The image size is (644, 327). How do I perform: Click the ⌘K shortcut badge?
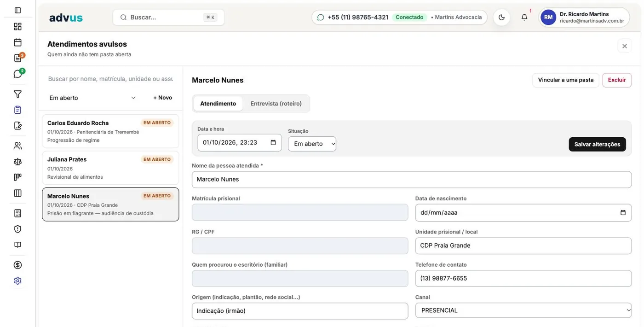(210, 18)
